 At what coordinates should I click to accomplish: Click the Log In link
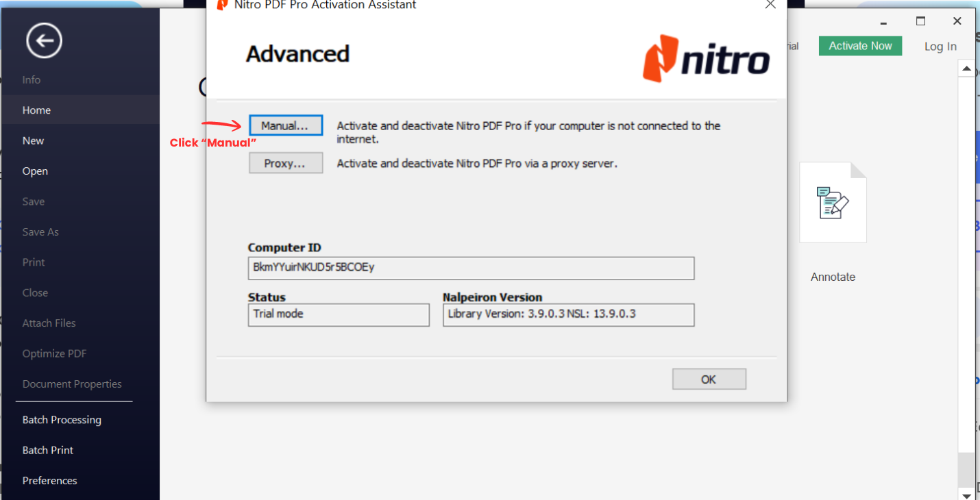point(940,47)
